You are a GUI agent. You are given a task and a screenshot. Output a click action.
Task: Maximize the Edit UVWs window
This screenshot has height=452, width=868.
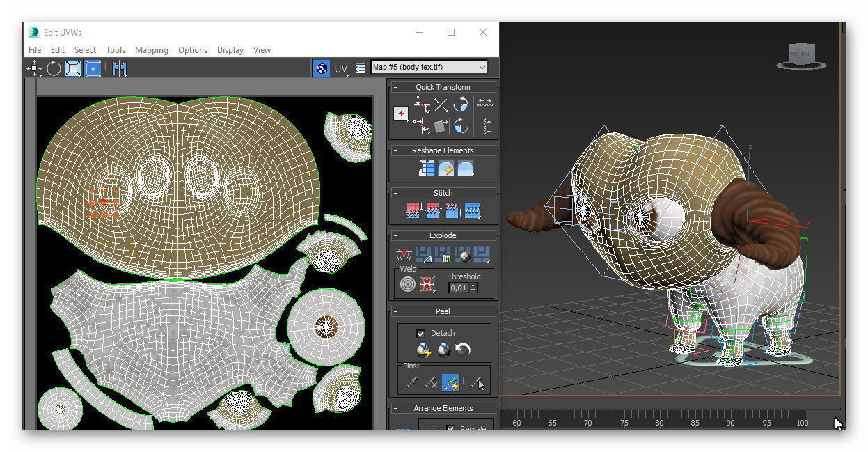pyautogui.click(x=451, y=32)
